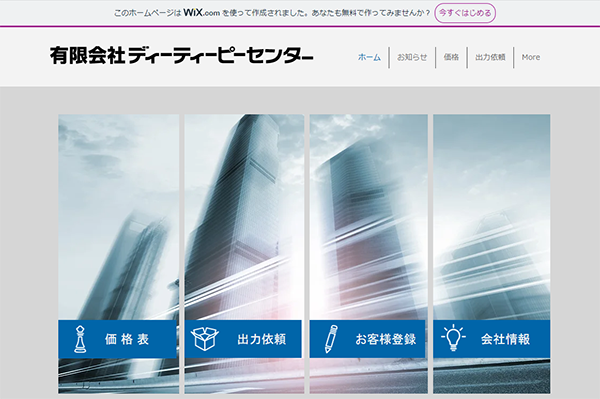Expand the More navigation menu
600x399 pixels.
tap(531, 57)
